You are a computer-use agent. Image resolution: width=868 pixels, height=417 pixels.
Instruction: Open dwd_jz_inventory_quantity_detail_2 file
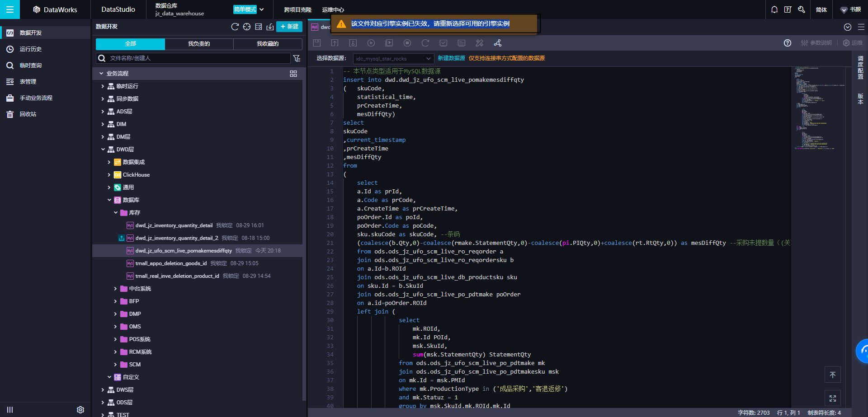177,238
